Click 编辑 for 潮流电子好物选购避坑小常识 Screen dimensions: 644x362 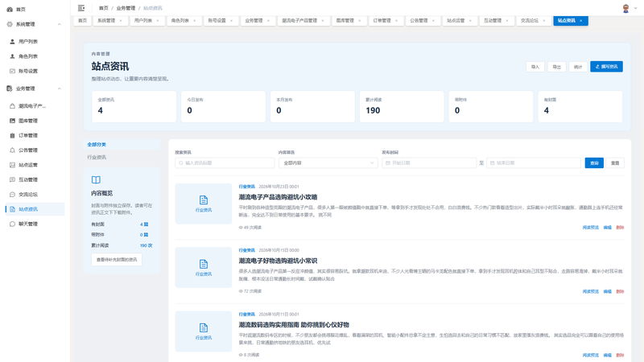click(608, 291)
